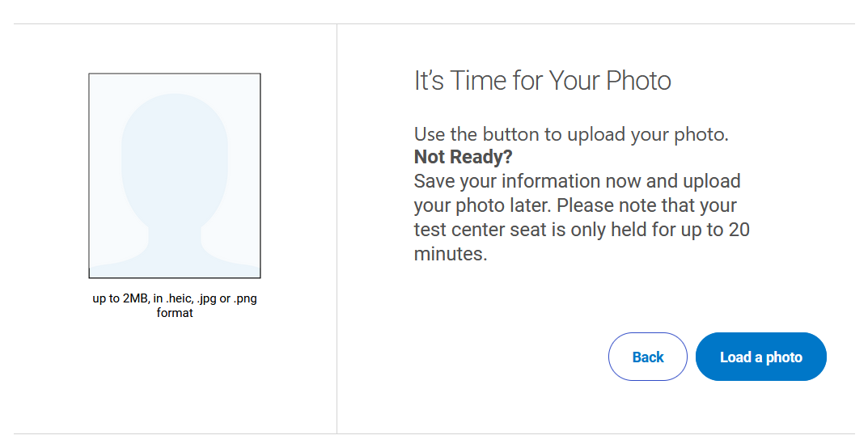Click the word "minutes." in the note
The image size is (868, 448).
451,254
